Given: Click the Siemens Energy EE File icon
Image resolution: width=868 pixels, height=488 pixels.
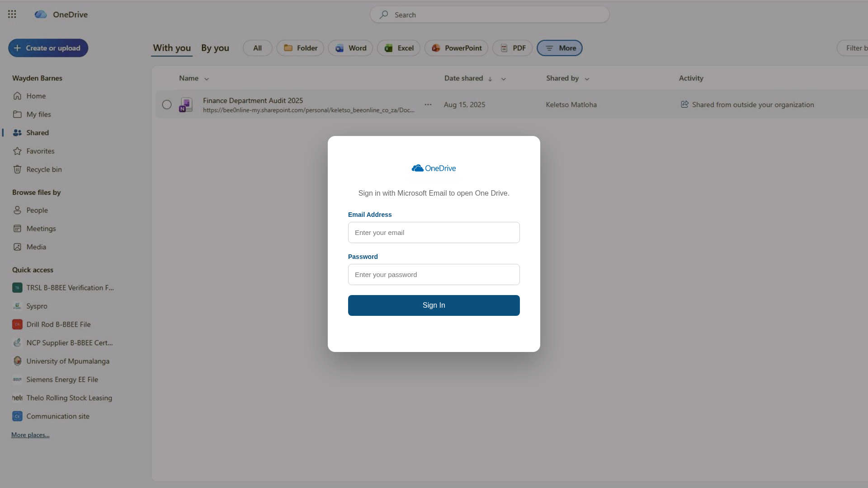Looking at the screenshot, I should (17, 380).
